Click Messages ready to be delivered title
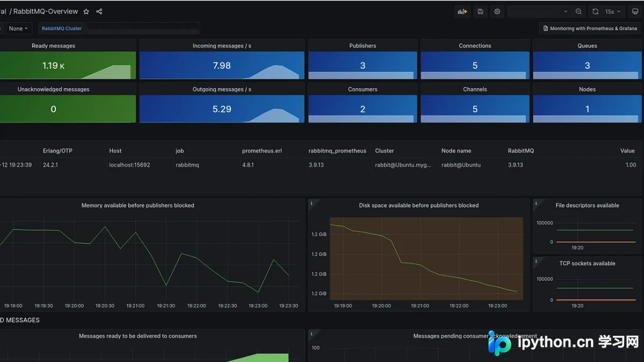Image resolution: width=644 pixels, height=362 pixels. 138,336
